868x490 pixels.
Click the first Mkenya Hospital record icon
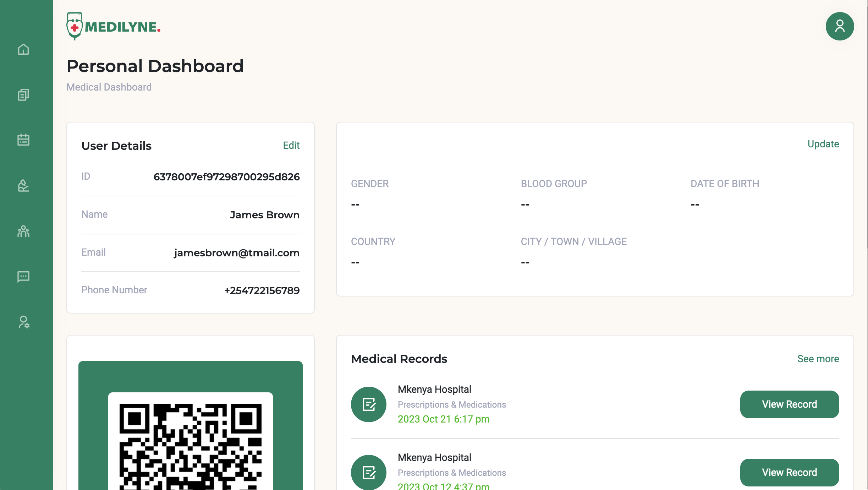pyautogui.click(x=368, y=404)
